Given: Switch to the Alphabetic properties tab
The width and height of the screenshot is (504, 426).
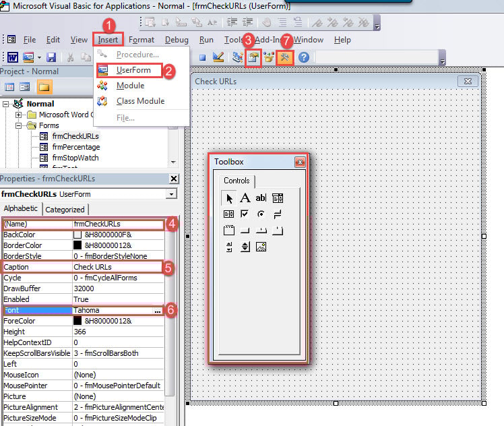Looking at the screenshot, I should [21, 208].
